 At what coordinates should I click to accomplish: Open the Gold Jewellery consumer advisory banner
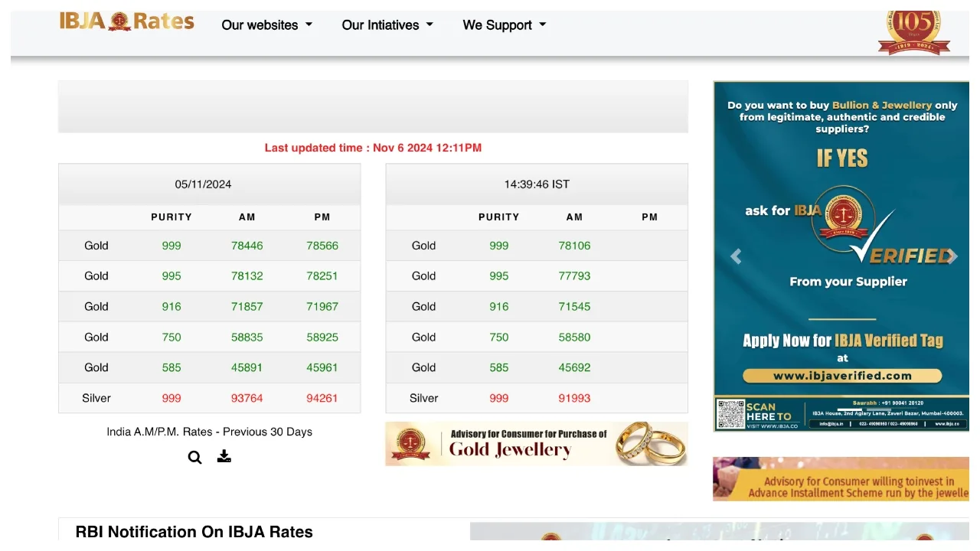[537, 444]
